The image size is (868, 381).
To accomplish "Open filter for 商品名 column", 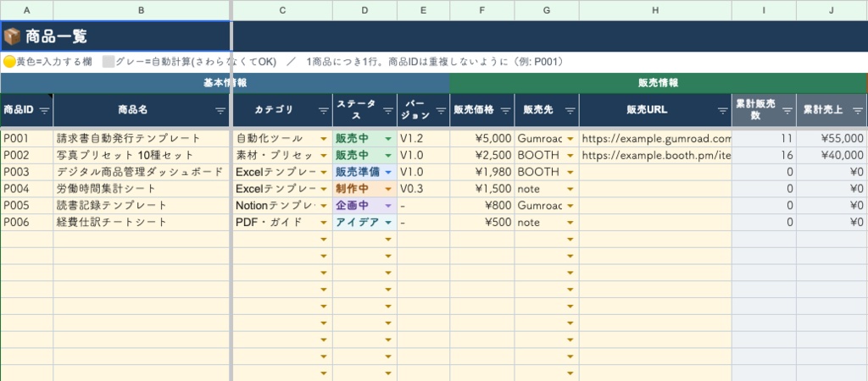I will point(220,110).
